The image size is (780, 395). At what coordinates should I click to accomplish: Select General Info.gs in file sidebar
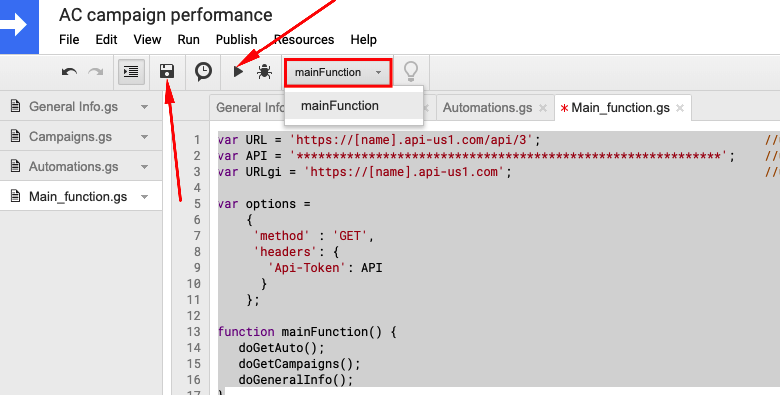(73, 106)
